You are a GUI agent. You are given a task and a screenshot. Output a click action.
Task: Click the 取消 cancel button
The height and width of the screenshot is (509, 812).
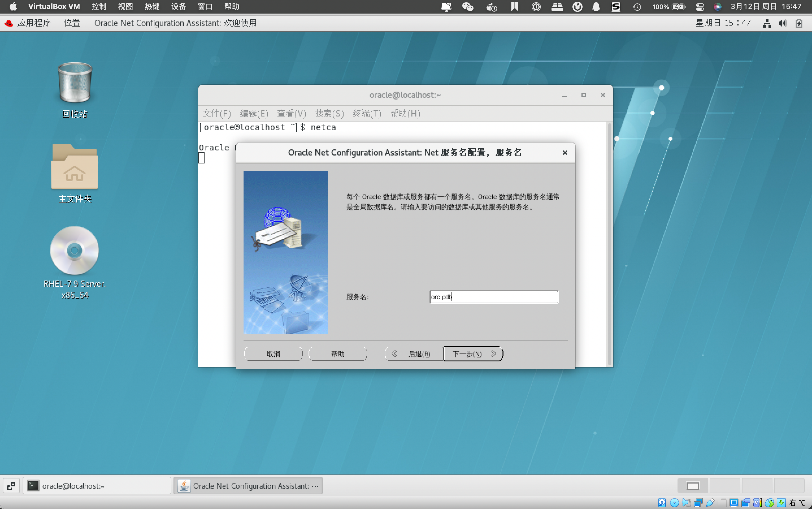[273, 354]
